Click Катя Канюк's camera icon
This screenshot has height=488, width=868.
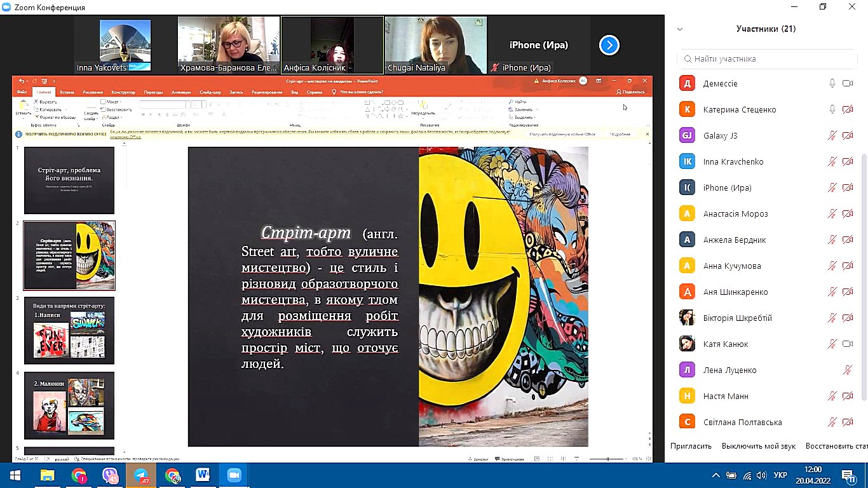(847, 344)
